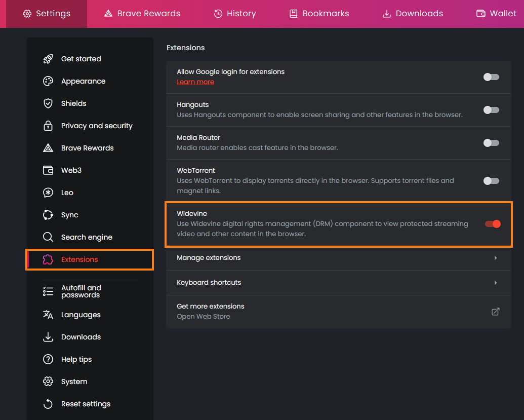Click the magnifier icon beside Search engine

coord(48,237)
